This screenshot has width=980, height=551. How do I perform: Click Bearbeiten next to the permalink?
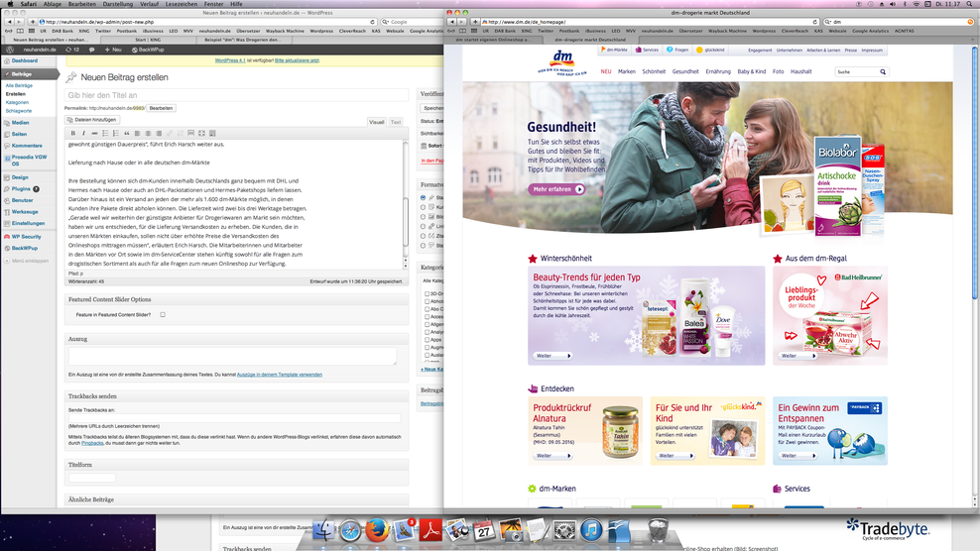pos(161,108)
